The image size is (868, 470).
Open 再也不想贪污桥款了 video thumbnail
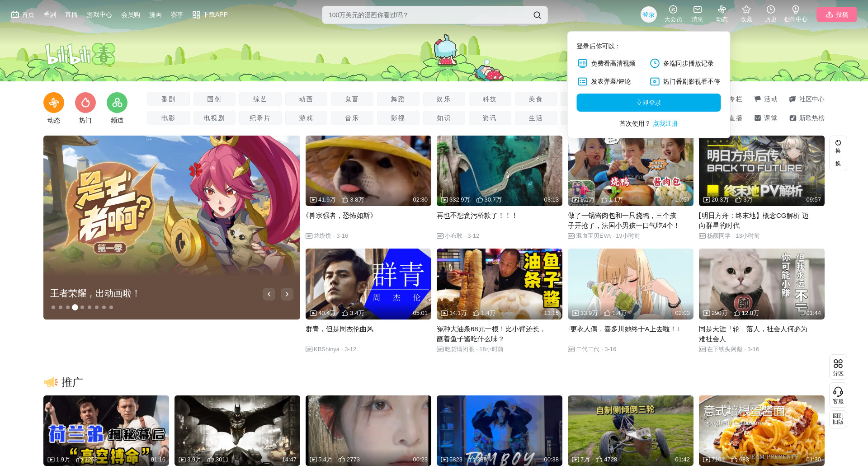point(500,171)
